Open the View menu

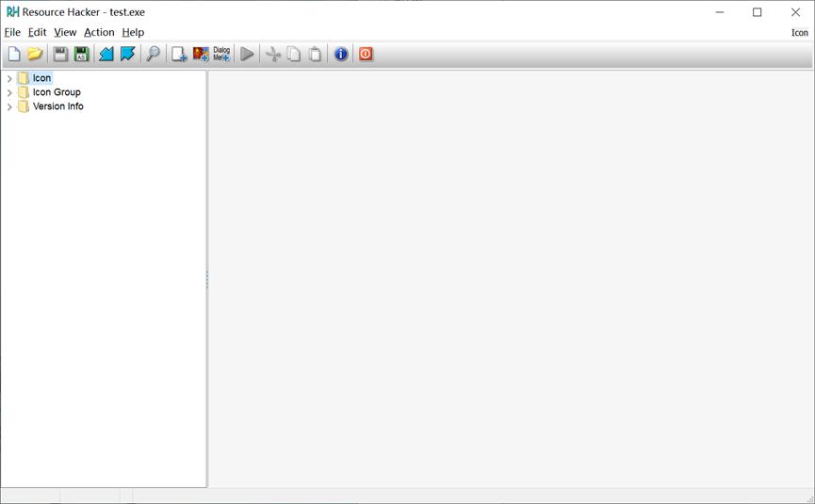point(65,32)
